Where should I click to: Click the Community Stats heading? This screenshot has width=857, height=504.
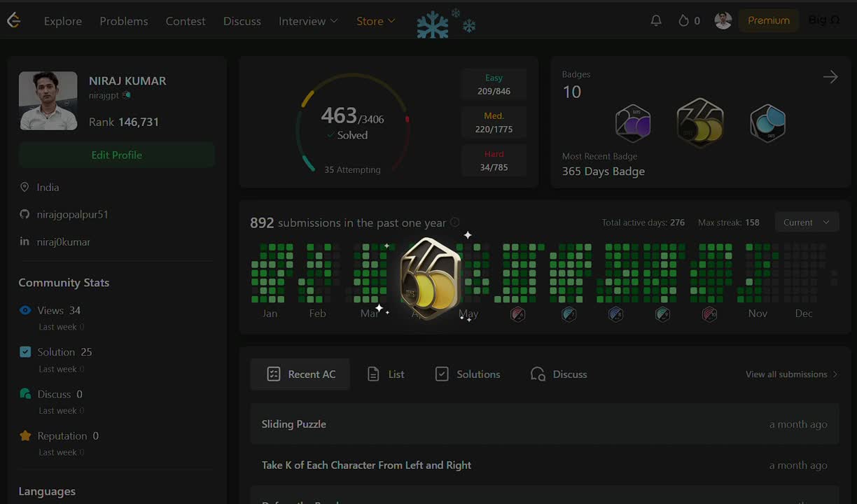[x=64, y=283]
